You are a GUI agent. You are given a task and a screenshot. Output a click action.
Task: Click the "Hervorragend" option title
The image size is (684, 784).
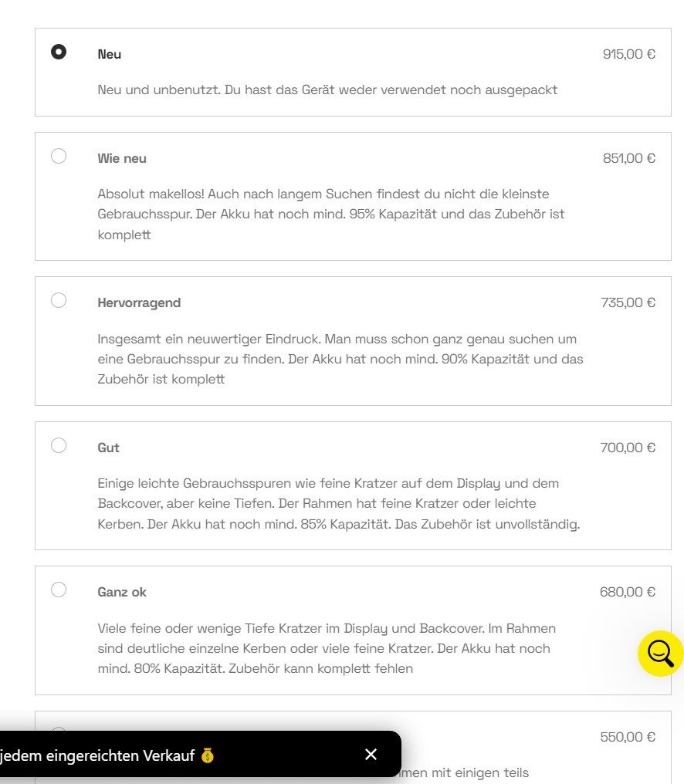click(139, 302)
